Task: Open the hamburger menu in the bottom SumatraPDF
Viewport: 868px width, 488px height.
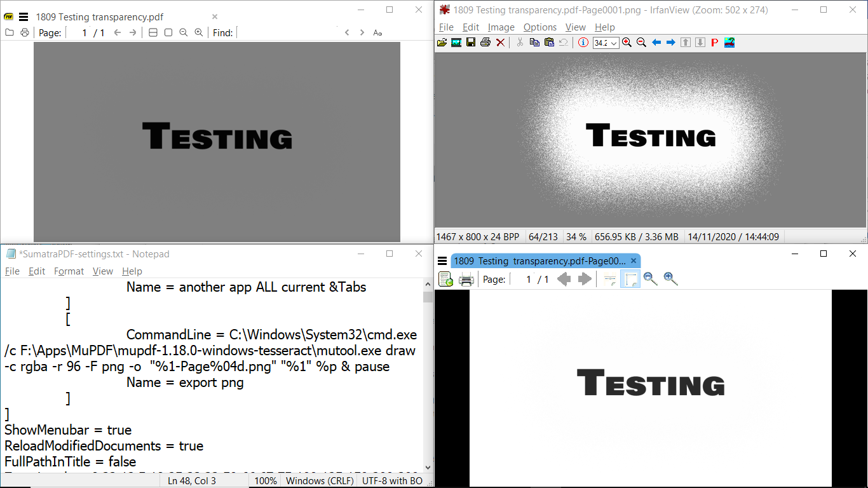Action: coord(441,261)
